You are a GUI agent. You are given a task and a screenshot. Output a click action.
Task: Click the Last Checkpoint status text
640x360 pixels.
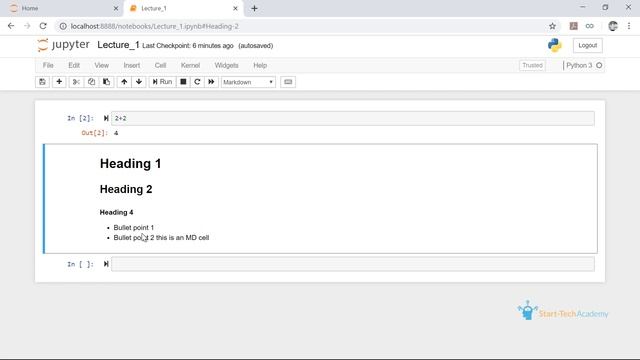coord(188,46)
